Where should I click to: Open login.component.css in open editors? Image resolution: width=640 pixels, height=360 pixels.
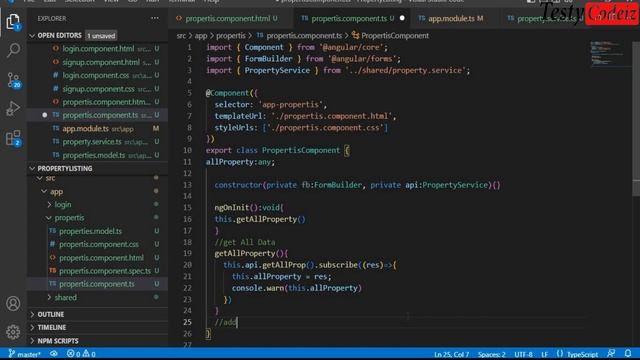point(97,76)
